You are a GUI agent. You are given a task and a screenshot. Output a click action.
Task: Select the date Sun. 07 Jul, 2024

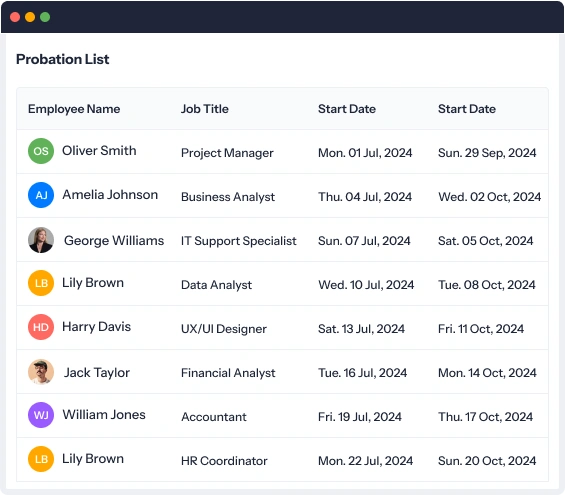tap(364, 241)
